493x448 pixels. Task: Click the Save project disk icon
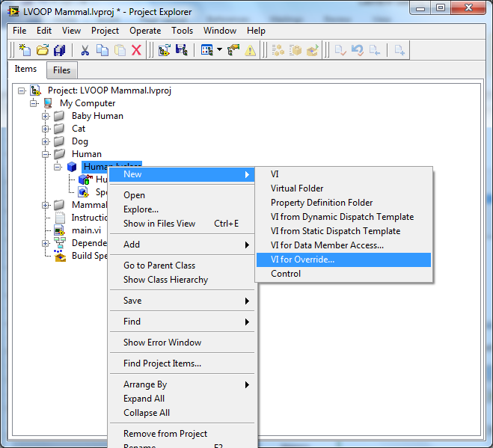point(182,50)
